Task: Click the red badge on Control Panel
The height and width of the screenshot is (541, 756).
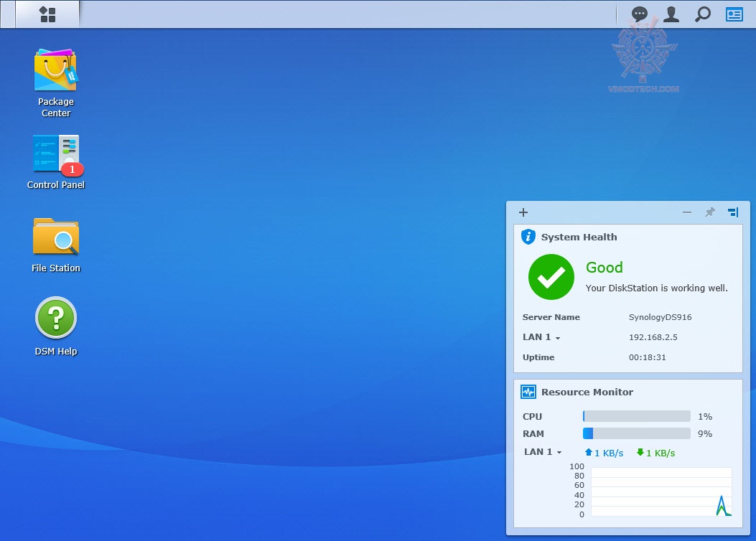Action: 73,169
